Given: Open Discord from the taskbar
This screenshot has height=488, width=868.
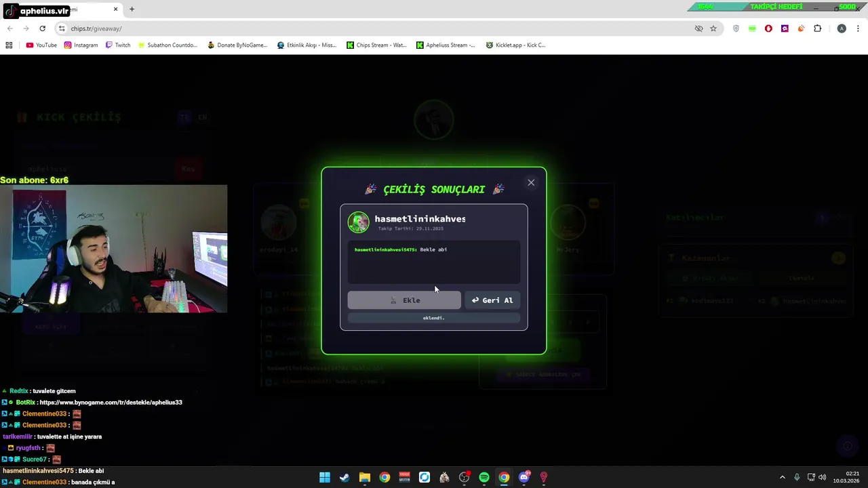Looking at the screenshot, I should (x=524, y=477).
